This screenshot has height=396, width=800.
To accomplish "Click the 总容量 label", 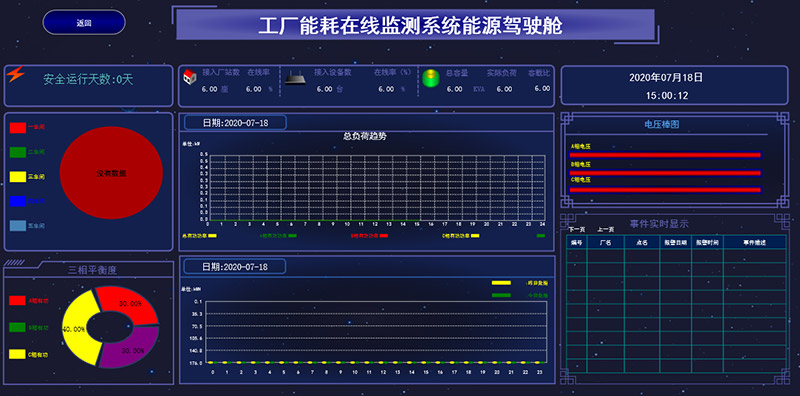I will point(457,73).
